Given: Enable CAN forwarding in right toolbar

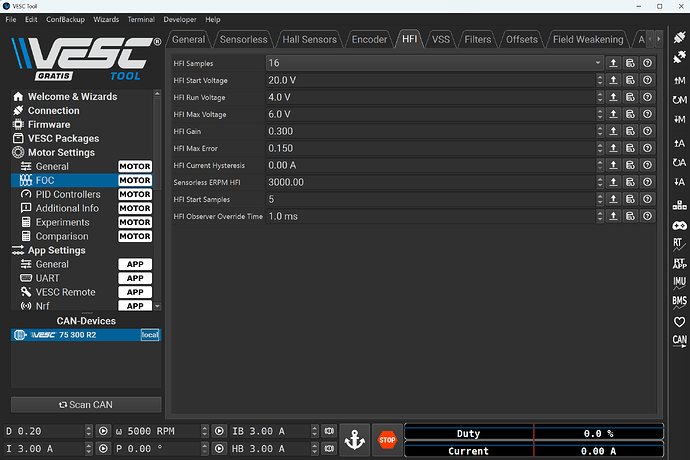Looking at the screenshot, I should [x=679, y=340].
